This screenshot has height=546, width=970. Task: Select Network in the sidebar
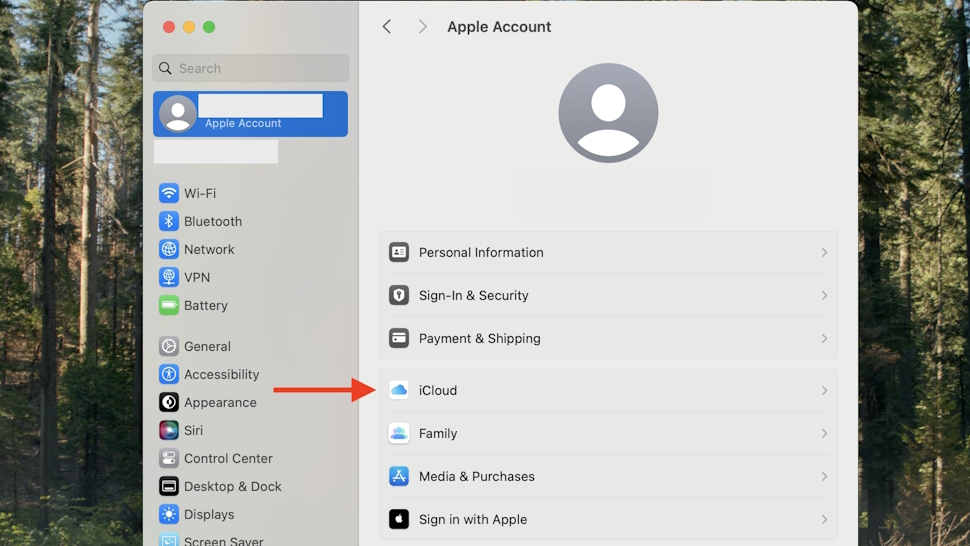(x=209, y=249)
